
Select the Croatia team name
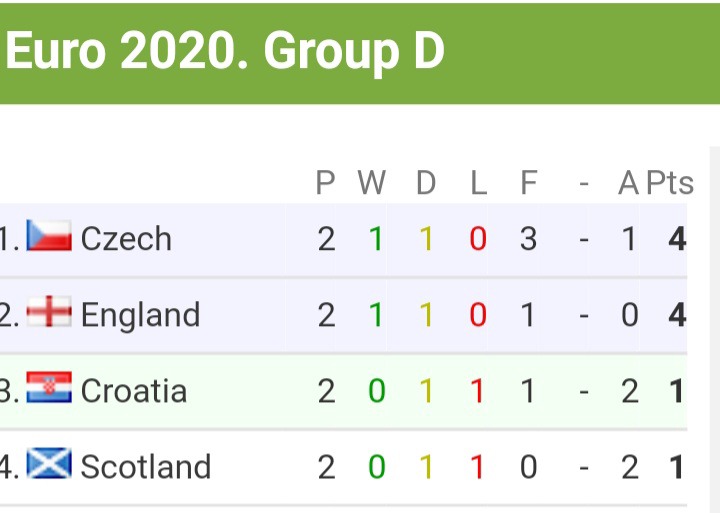click(x=134, y=391)
